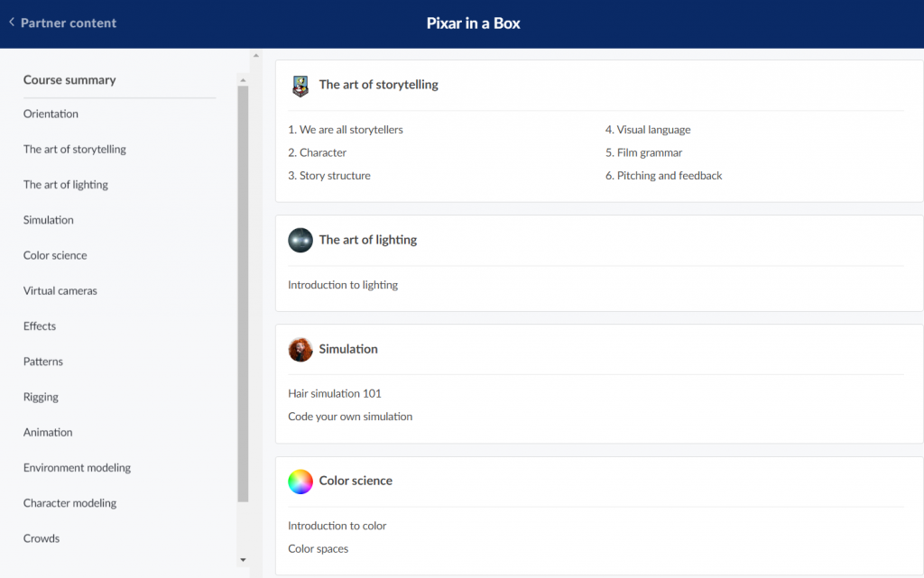Go back to Partner content
924x578 pixels.
(x=69, y=23)
